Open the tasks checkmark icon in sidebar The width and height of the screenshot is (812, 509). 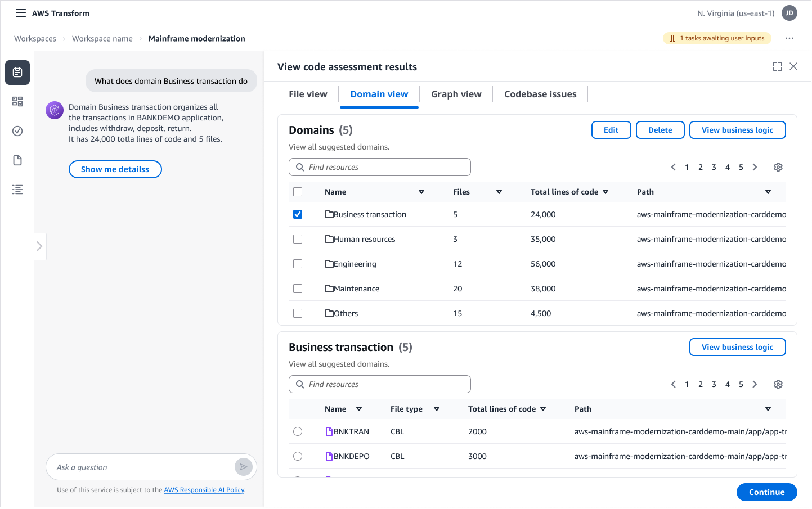17,131
